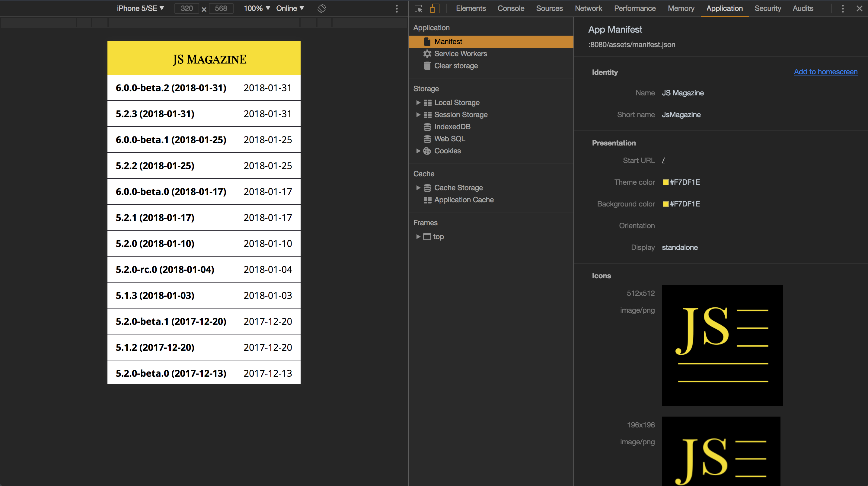Expand the Local Storage tree item
868x486 pixels.
[x=418, y=102]
